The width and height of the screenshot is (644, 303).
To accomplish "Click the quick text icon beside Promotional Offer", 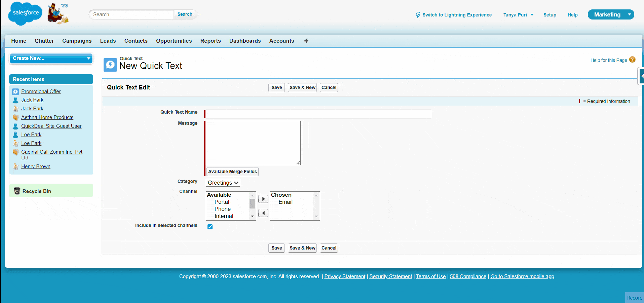I will (x=15, y=91).
